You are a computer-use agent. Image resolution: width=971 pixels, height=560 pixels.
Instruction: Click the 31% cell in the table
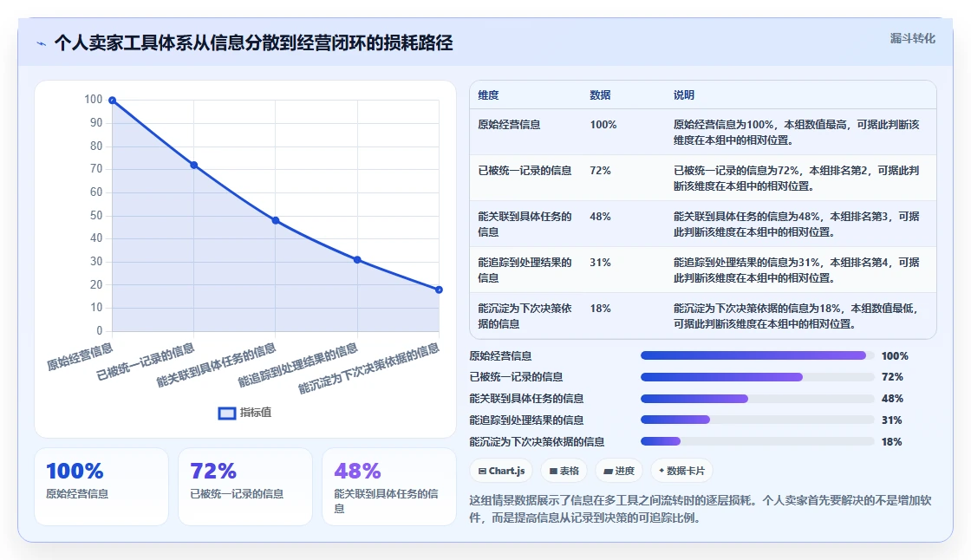600,262
